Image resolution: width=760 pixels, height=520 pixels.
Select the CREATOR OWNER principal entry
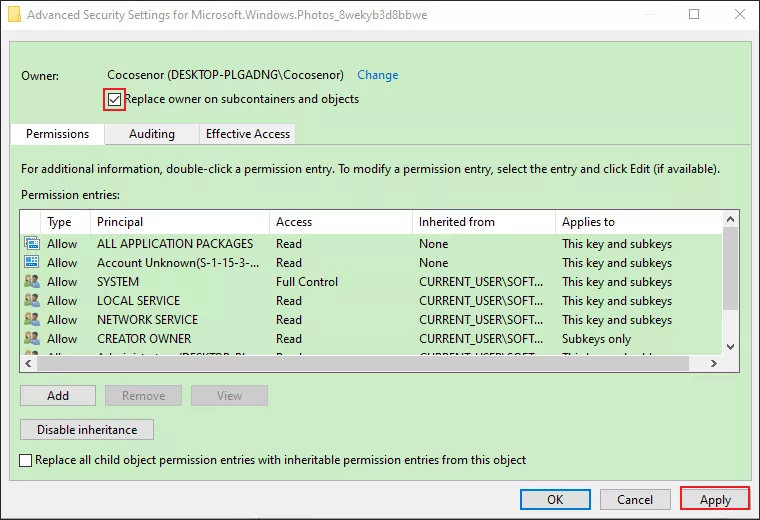[144, 338]
